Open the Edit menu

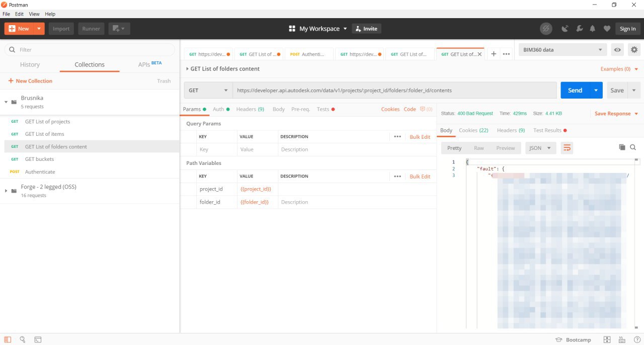[19, 14]
